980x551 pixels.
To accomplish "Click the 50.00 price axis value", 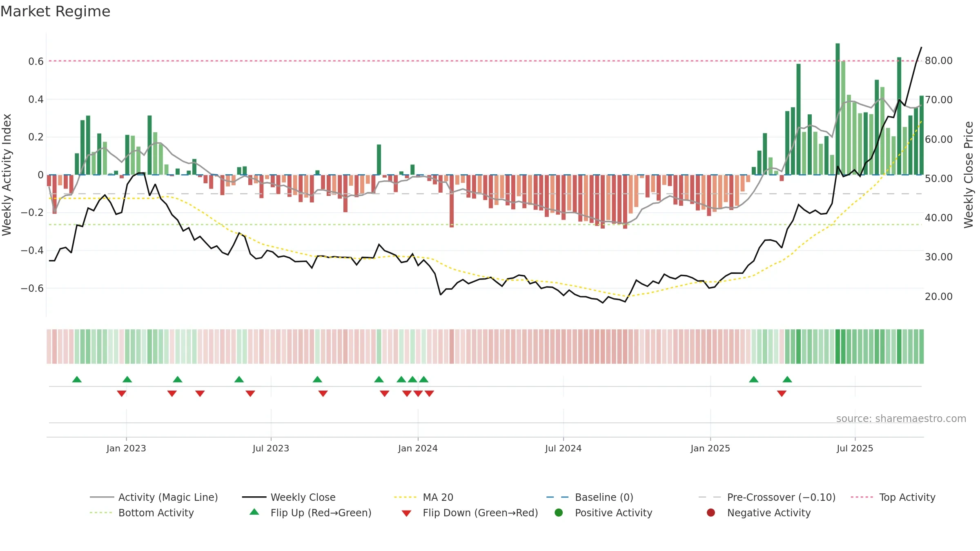I will pos(939,178).
